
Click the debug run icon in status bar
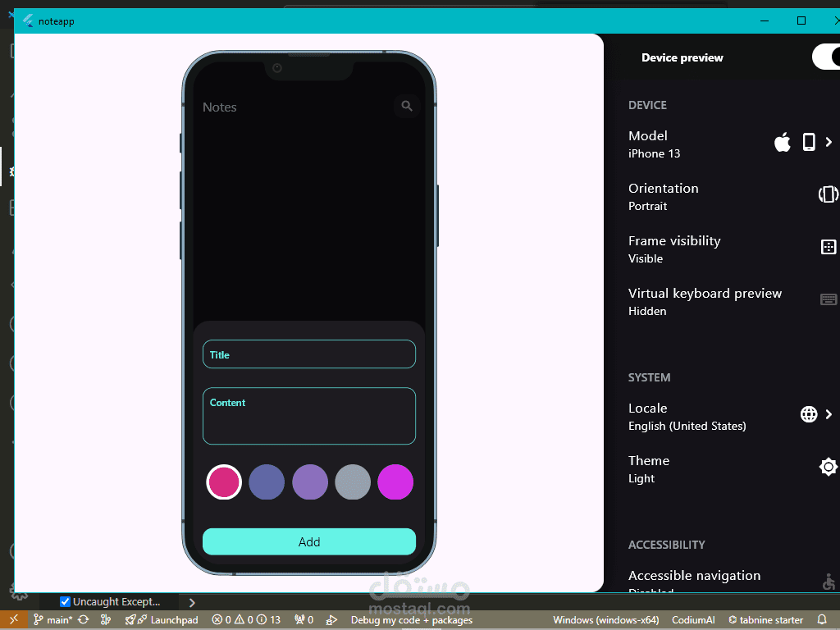331,620
